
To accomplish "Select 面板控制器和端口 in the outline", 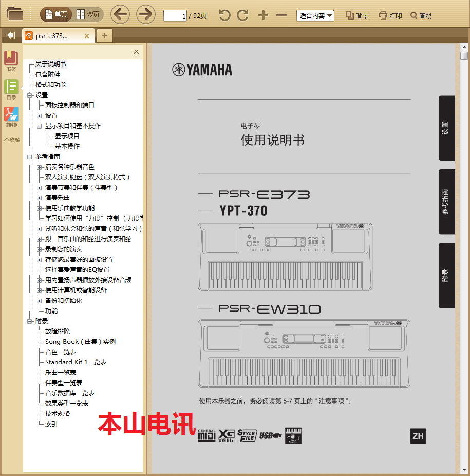I will [69, 105].
